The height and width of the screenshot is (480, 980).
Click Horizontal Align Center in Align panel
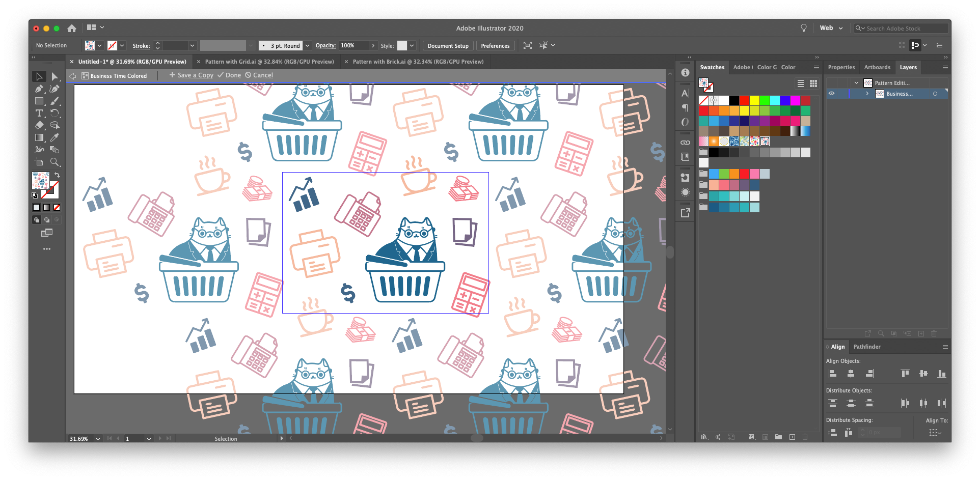pyautogui.click(x=851, y=374)
